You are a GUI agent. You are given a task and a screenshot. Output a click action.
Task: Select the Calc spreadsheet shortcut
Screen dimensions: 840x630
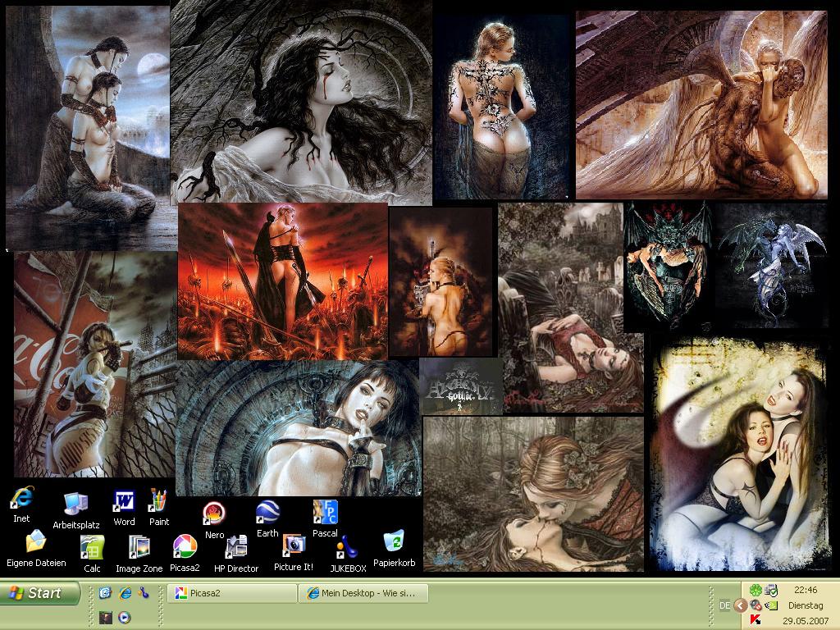pos(92,548)
